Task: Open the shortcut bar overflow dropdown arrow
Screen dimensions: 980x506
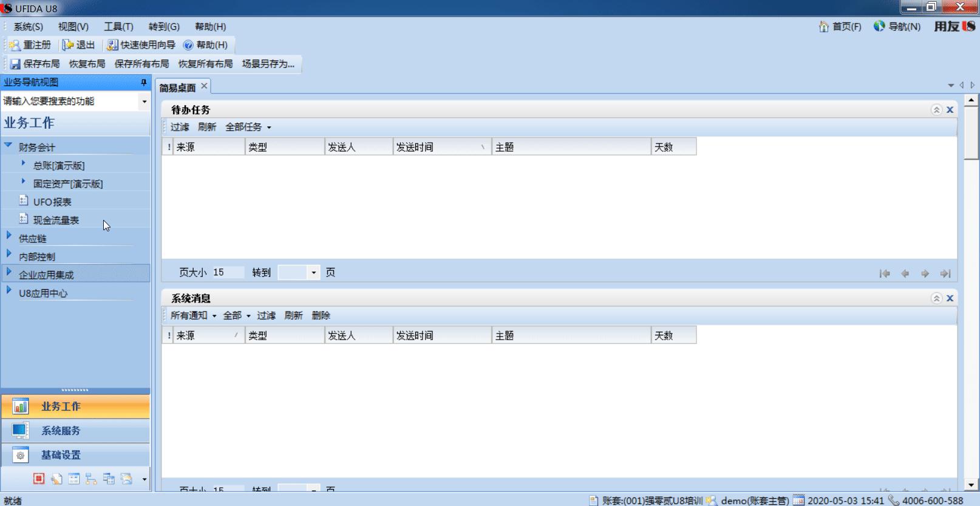Action: pyautogui.click(x=144, y=479)
